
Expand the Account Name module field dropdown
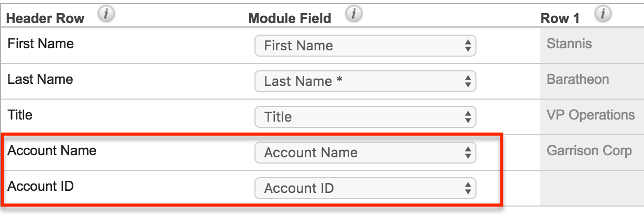(365, 153)
